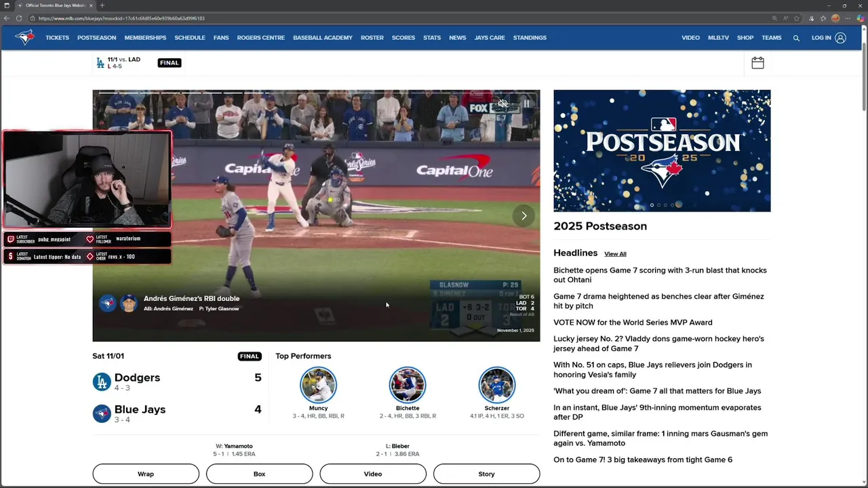Advance to the next video with the arrow
Image resolution: width=868 pixels, height=488 pixels.
coord(524,216)
